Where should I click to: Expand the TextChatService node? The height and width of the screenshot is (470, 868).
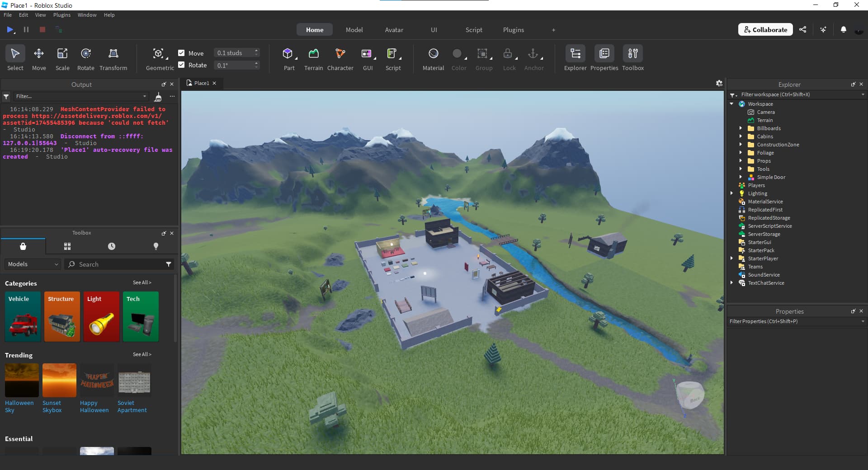tap(732, 282)
